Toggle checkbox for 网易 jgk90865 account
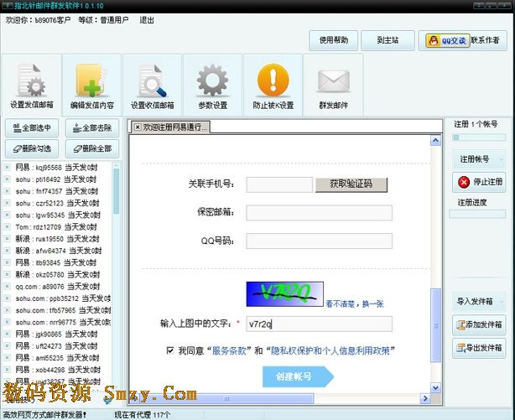Image resolution: width=515 pixels, height=420 pixels. [7, 334]
